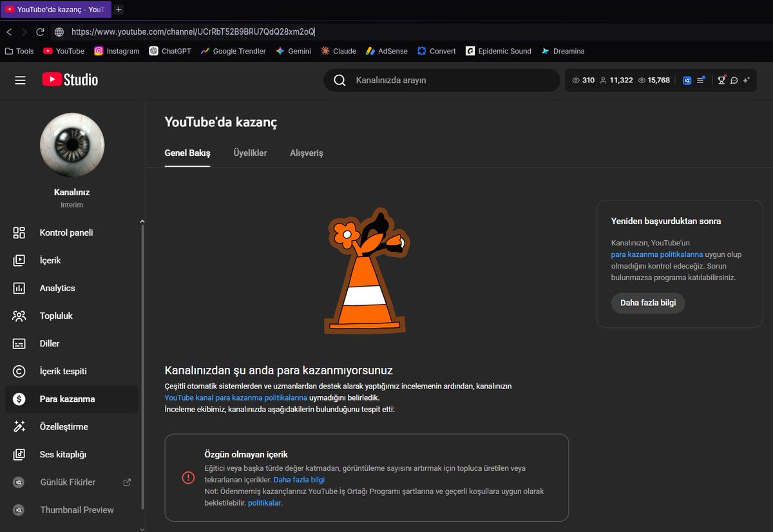Screen dimensions: 773x532
Task: Open the Convert bookmark
Action: click(437, 51)
